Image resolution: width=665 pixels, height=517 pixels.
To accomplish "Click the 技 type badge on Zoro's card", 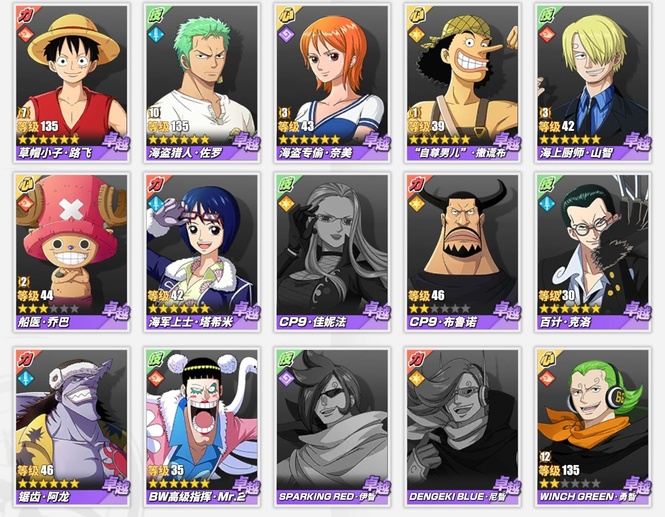I will (x=156, y=15).
